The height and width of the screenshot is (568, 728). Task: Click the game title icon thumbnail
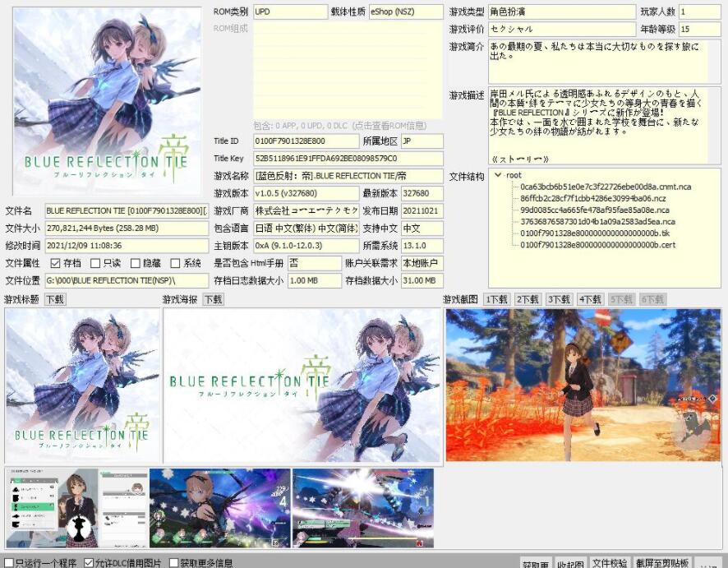82,386
